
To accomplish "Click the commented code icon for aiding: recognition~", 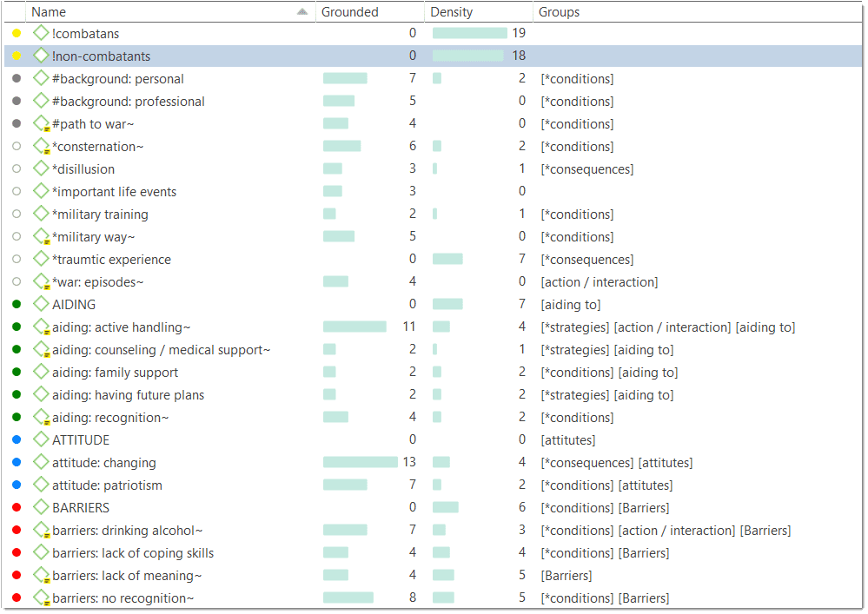I will click(41, 417).
